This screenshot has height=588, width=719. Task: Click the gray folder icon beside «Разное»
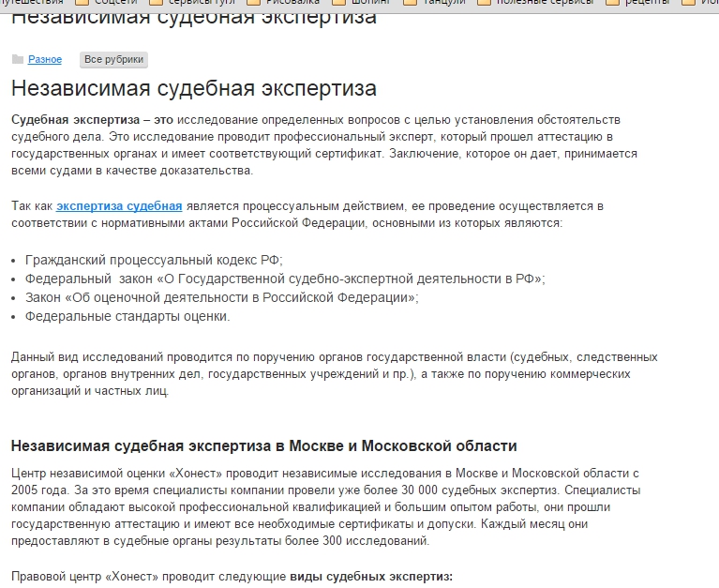click(18, 59)
